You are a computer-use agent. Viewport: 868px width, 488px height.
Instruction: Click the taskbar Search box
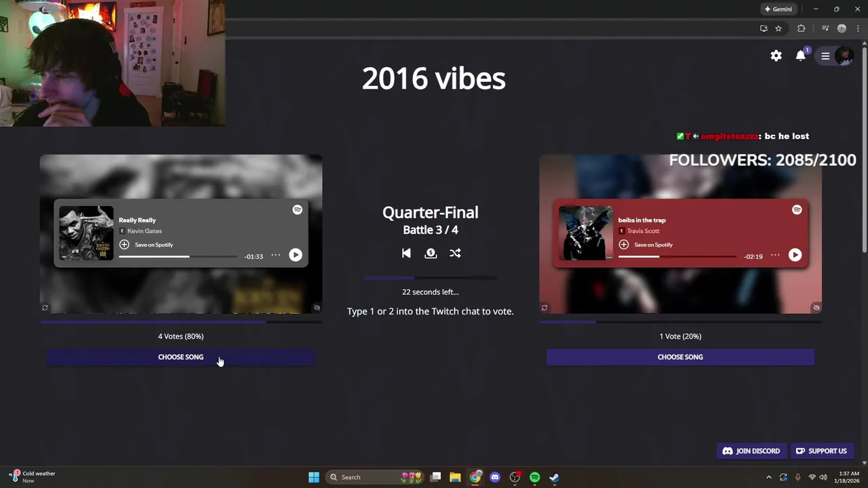click(376, 477)
